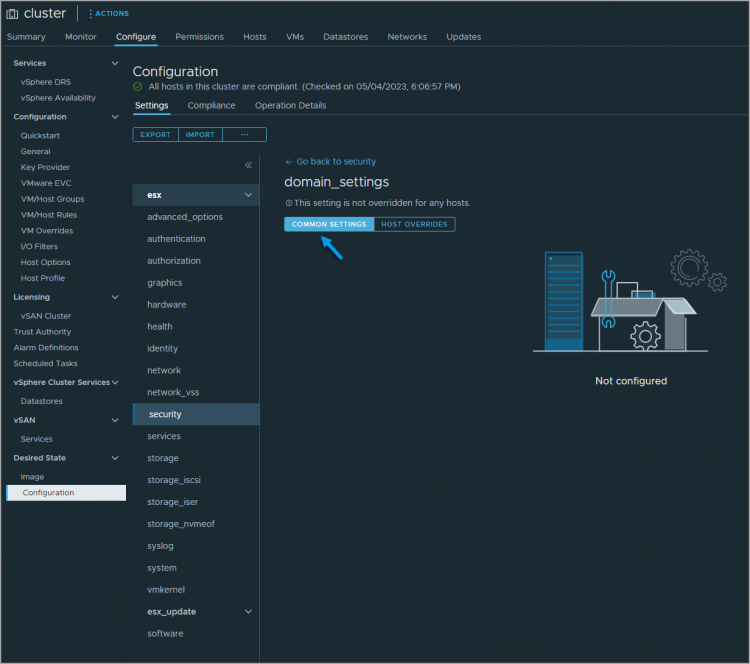Select Key Provider in the sidebar
The image size is (750, 664).
45,167
